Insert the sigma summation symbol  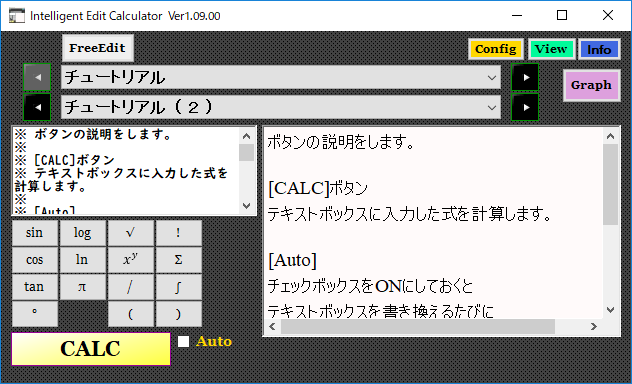point(179,260)
